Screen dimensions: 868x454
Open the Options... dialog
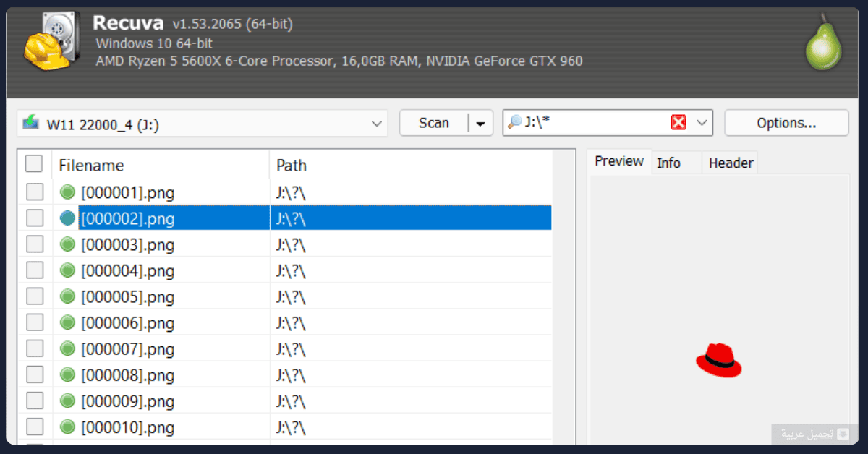(786, 123)
